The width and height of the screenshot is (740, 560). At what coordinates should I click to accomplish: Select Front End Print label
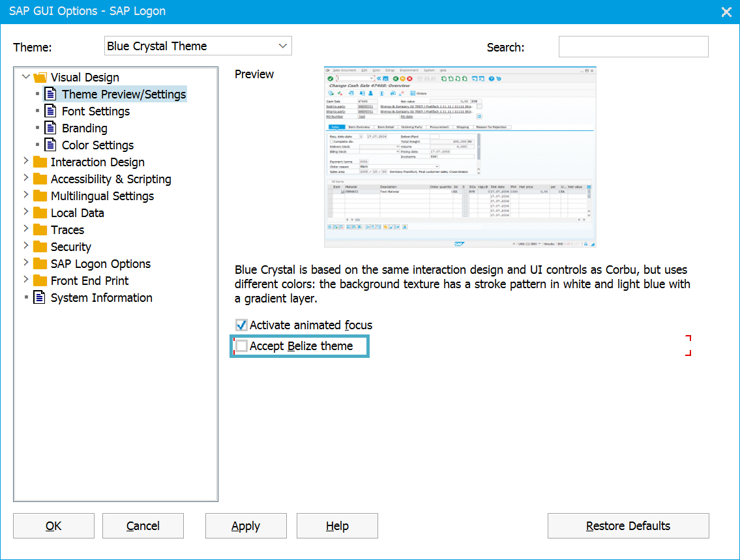click(90, 281)
